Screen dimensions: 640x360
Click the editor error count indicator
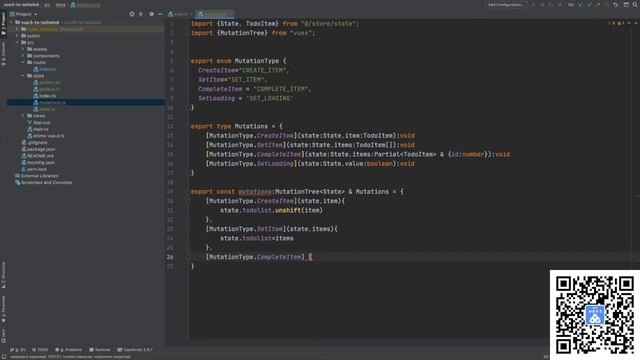612,23
